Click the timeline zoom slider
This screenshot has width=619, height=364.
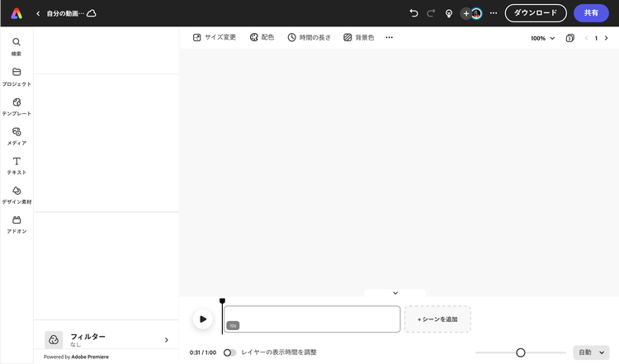(521, 352)
